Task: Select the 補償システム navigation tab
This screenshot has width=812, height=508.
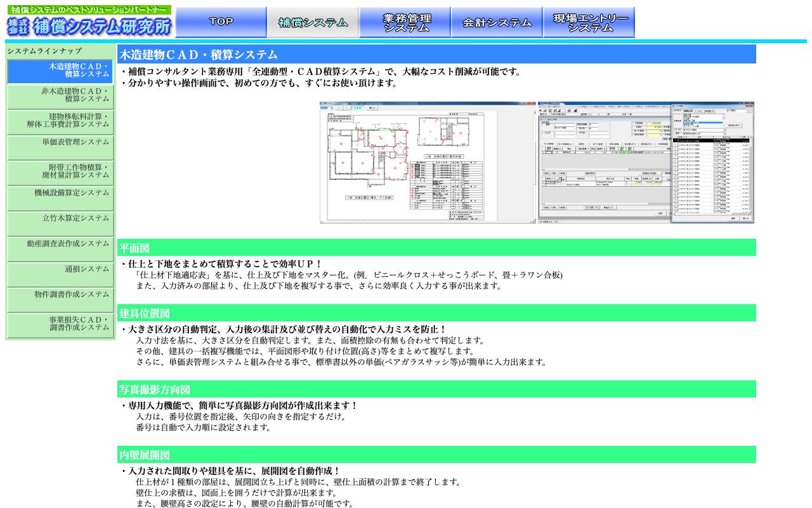Action: tap(313, 22)
